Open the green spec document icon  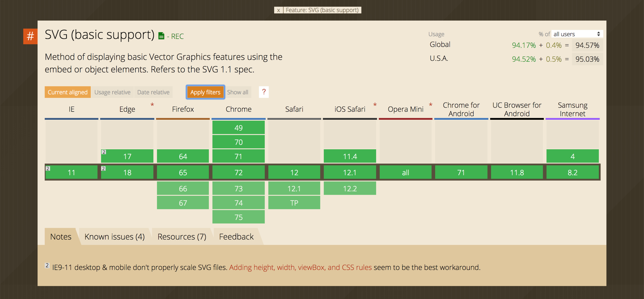click(x=161, y=36)
